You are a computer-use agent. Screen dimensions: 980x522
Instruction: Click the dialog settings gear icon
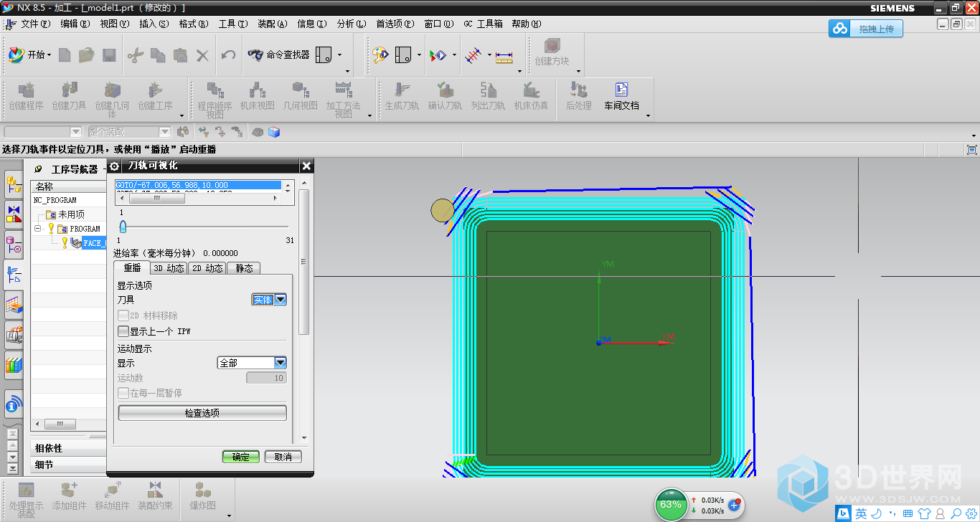pos(114,166)
